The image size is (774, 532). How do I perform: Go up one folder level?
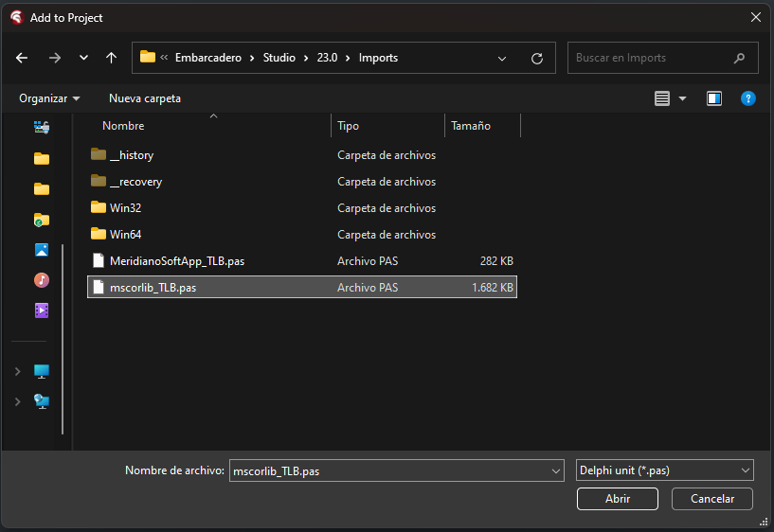[111, 58]
